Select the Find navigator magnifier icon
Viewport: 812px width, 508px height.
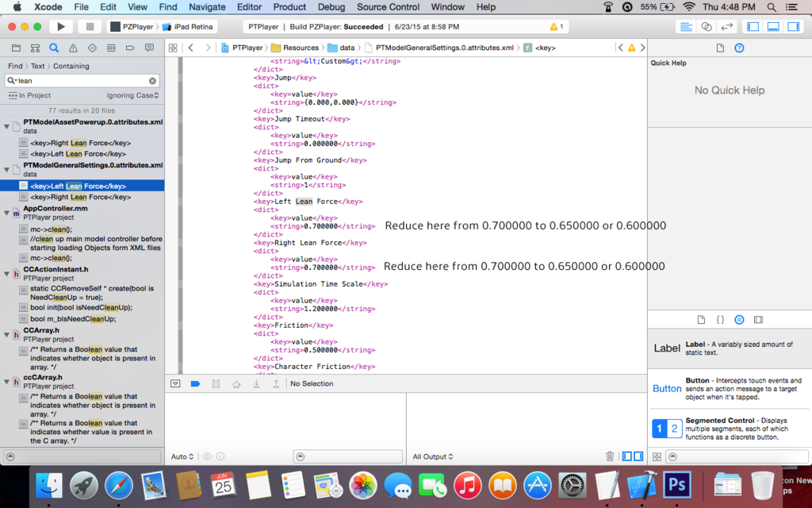point(54,48)
